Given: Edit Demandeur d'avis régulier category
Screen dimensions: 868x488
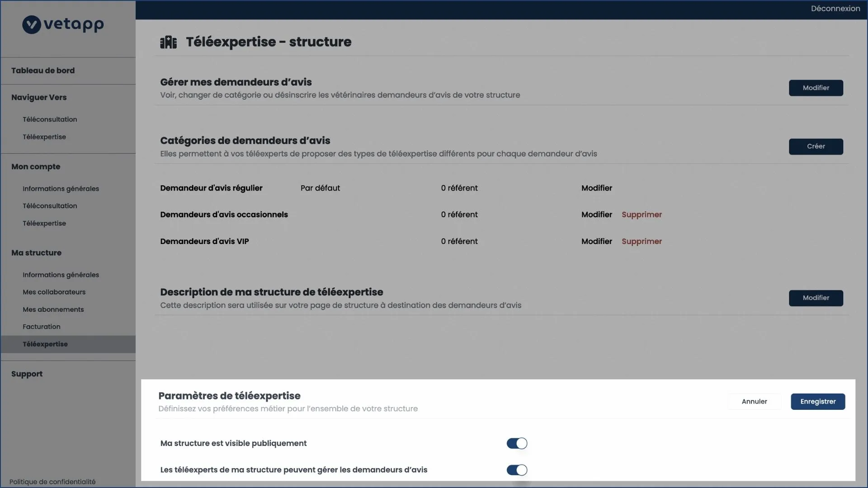Looking at the screenshot, I should 596,188.
